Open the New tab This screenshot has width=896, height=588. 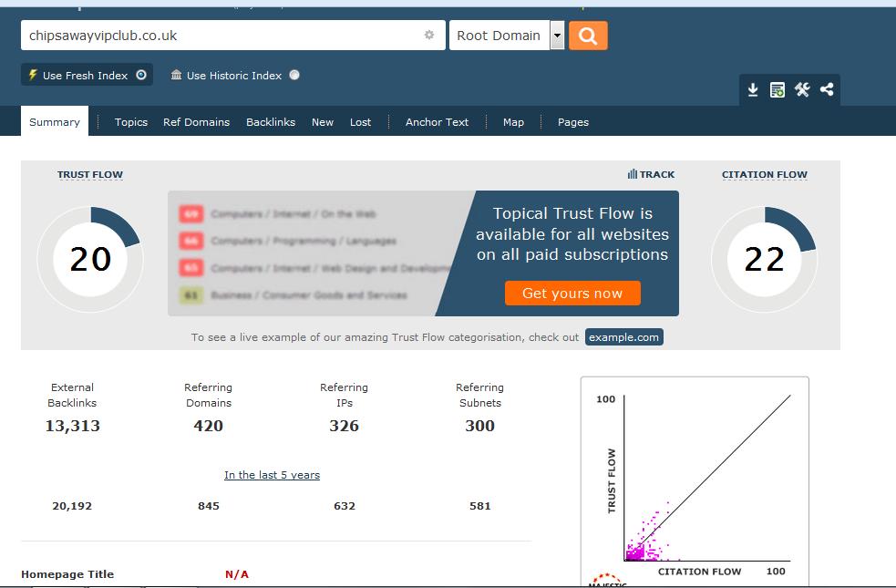[323, 122]
